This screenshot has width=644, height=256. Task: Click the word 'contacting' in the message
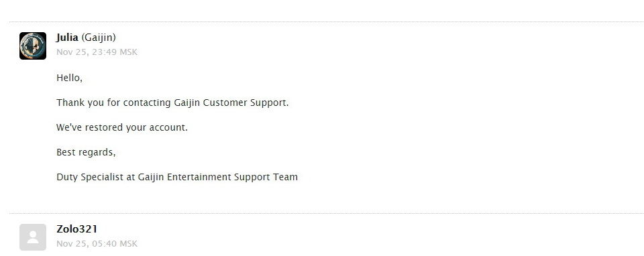click(x=147, y=103)
